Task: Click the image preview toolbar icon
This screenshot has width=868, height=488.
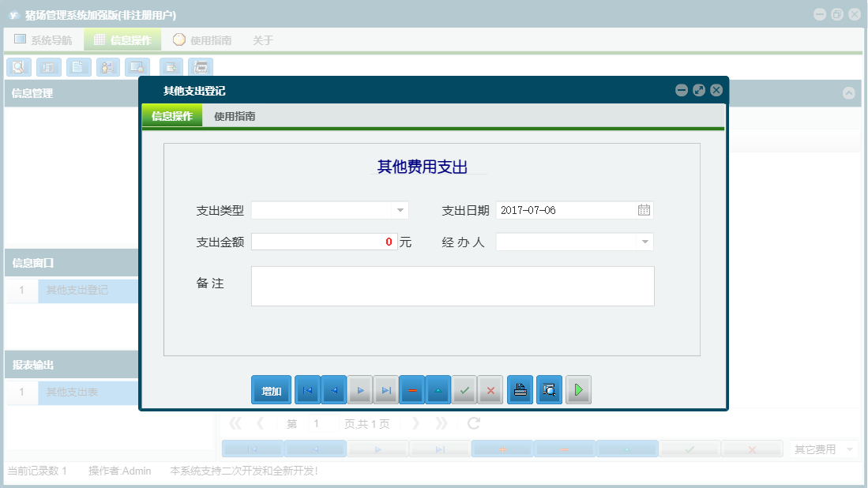Action: (x=137, y=67)
